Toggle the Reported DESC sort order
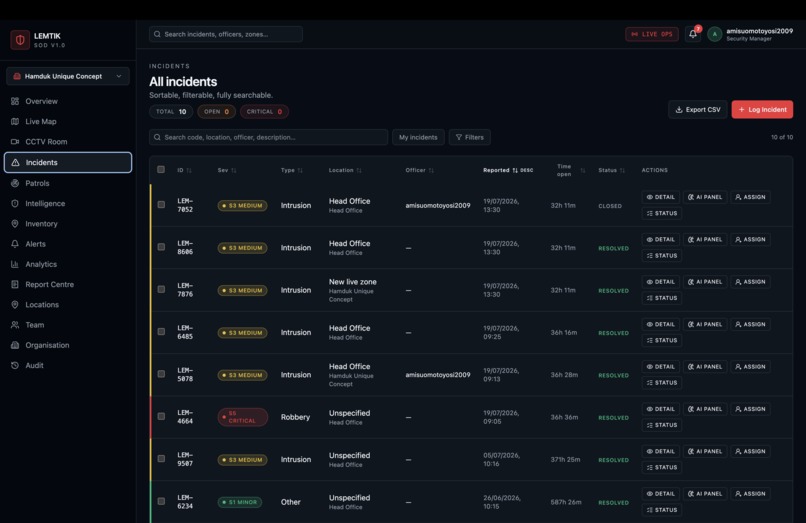Viewport: 806px width, 523px height. pos(508,170)
